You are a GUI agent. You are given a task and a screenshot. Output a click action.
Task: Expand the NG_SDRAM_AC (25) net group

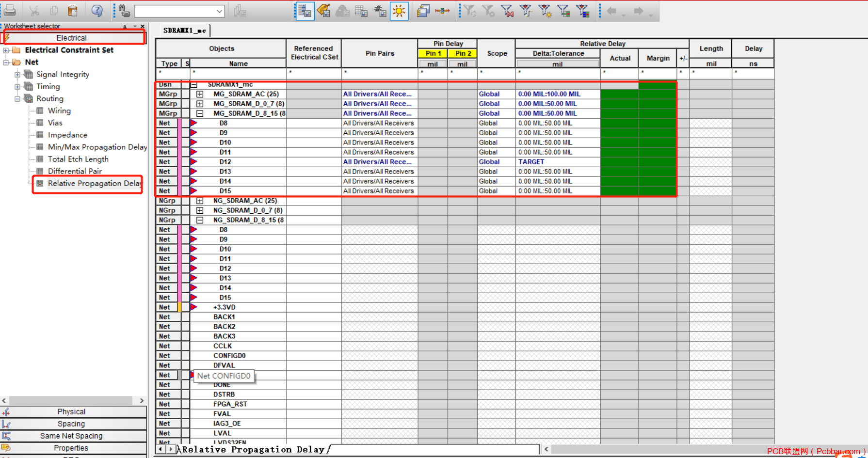click(200, 201)
